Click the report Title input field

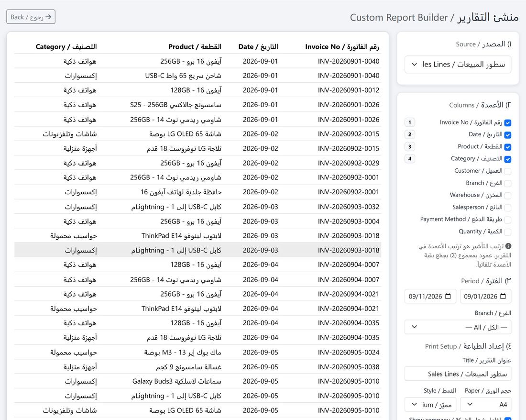tap(458, 374)
